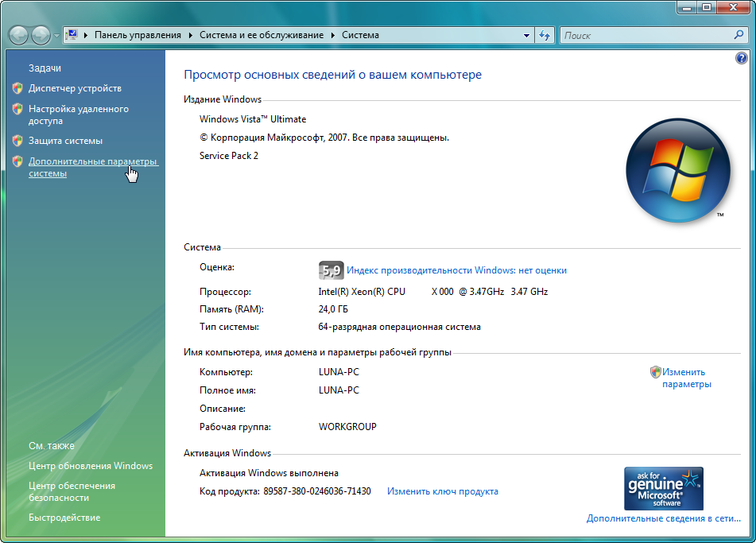Expand the address bar history dropdown arrow

click(x=526, y=35)
